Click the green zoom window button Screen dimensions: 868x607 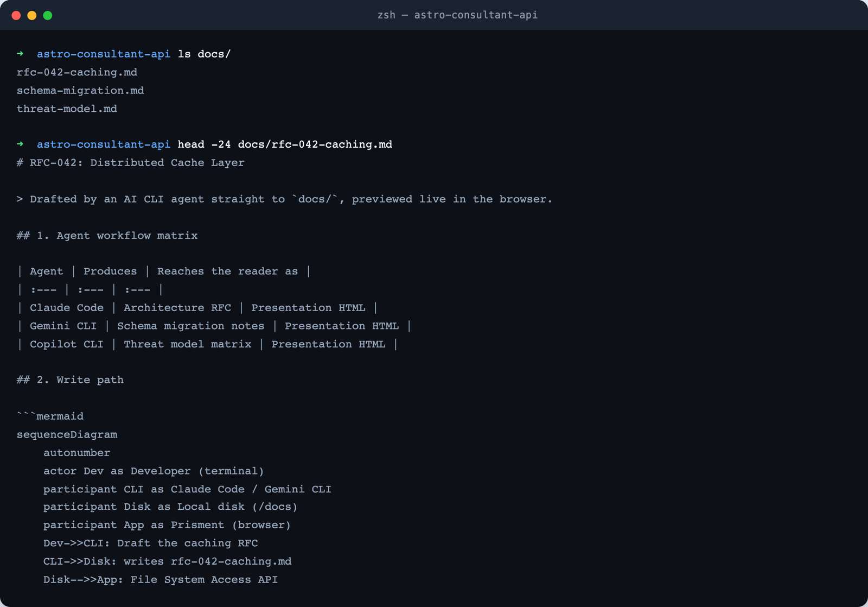[48, 15]
